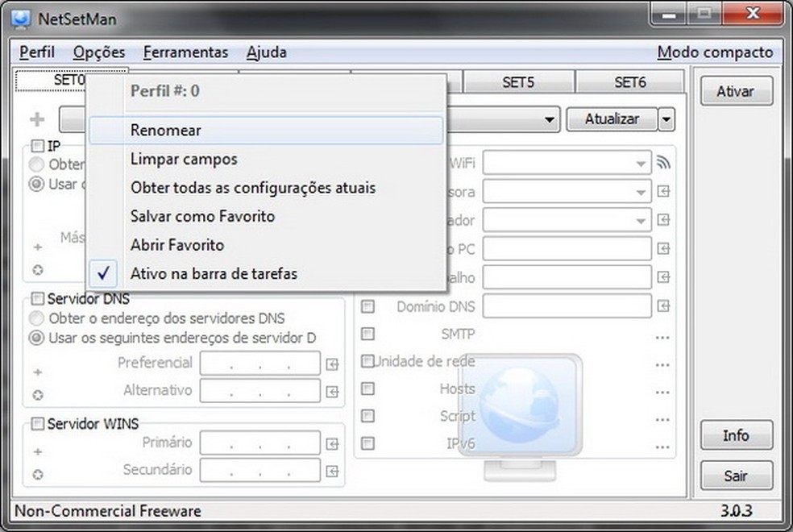Screen dimensions: 793x532
Task: Click the Info button
Action: (737, 435)
